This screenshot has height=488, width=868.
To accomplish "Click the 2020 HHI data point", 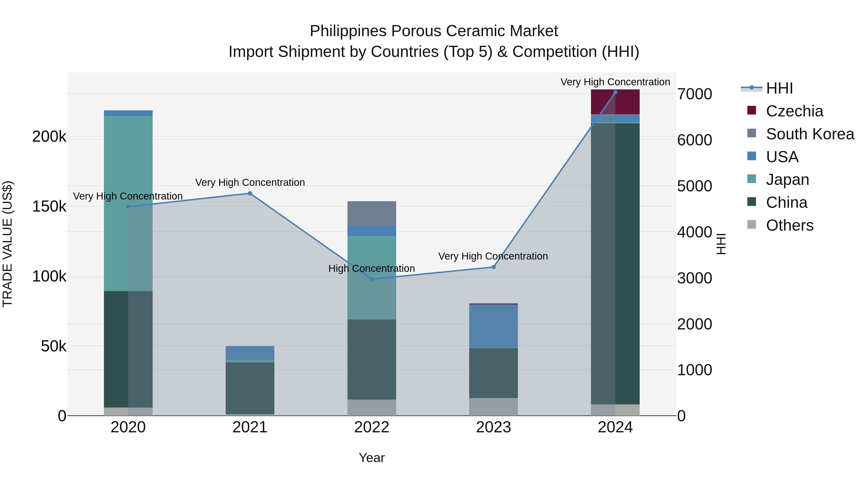I will coord(128,207).
